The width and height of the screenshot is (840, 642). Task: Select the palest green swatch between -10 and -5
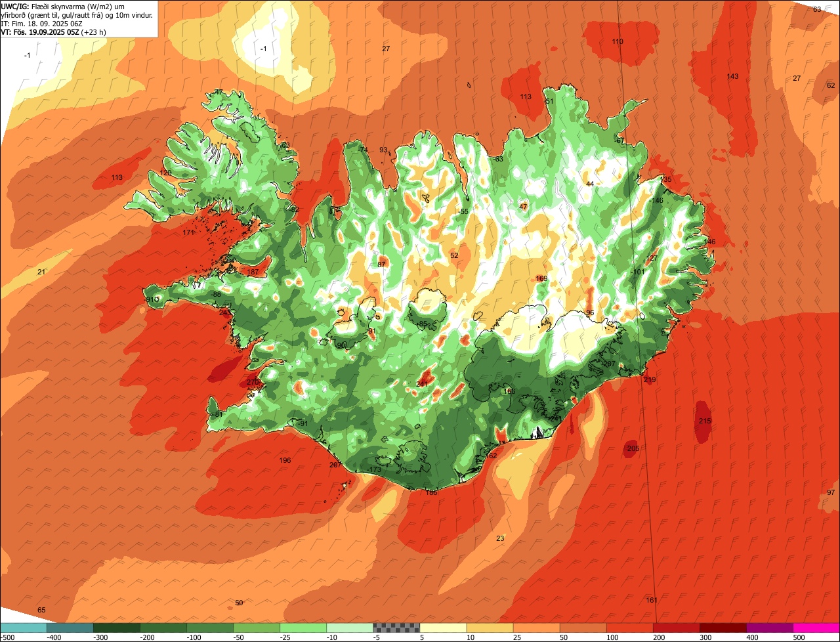tap(350, 628)
